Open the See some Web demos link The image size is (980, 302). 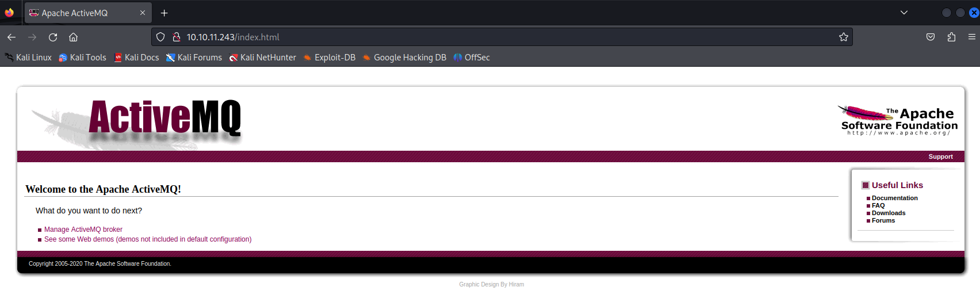click(x=148, y=239)
